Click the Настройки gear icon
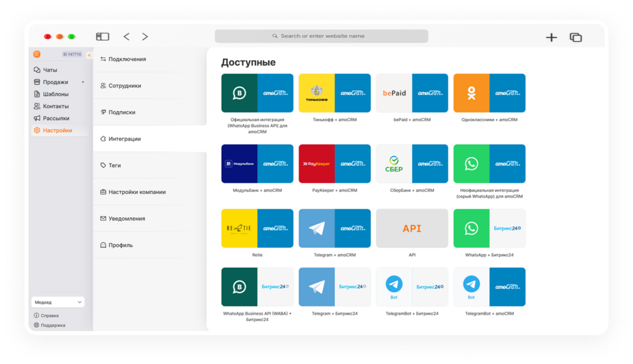This screenshot has height=364, width=633. [37, 130]
